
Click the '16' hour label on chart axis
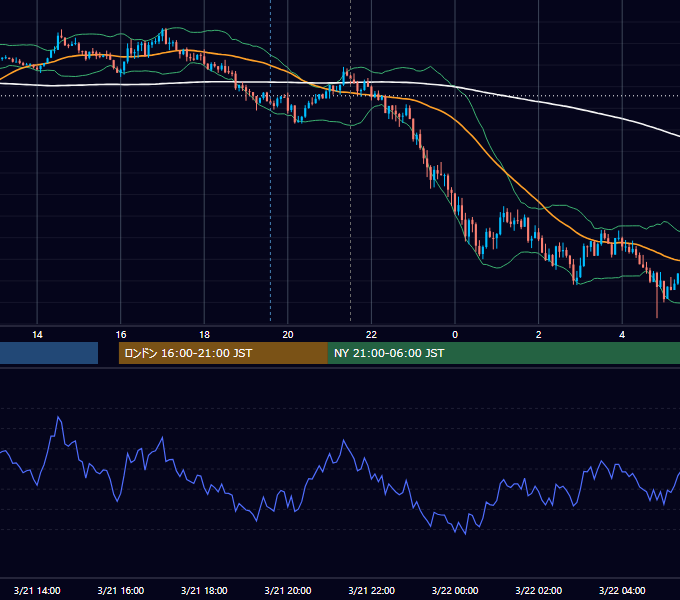coord(121,335)
